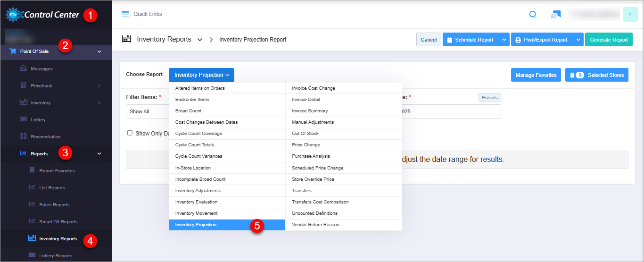Image resolution: width=644 pixels, height=262 pixels.
Task: Click the Lottery icon in sidebar
Action: [x=23, y=119]
